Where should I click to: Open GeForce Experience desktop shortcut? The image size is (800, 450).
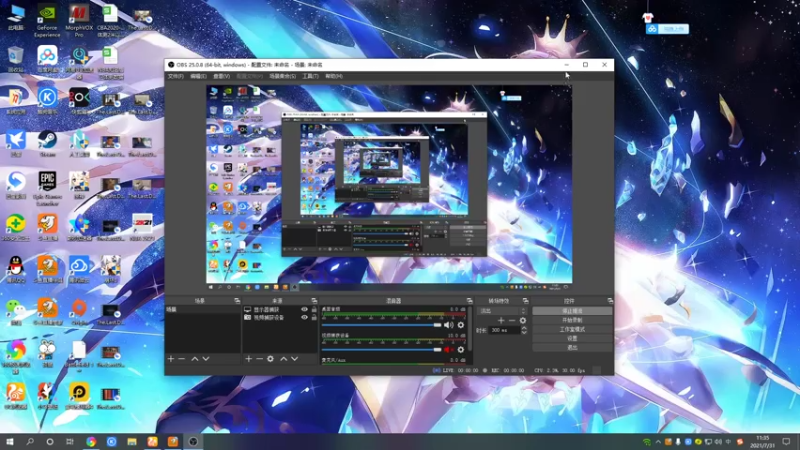pos(47,21)
